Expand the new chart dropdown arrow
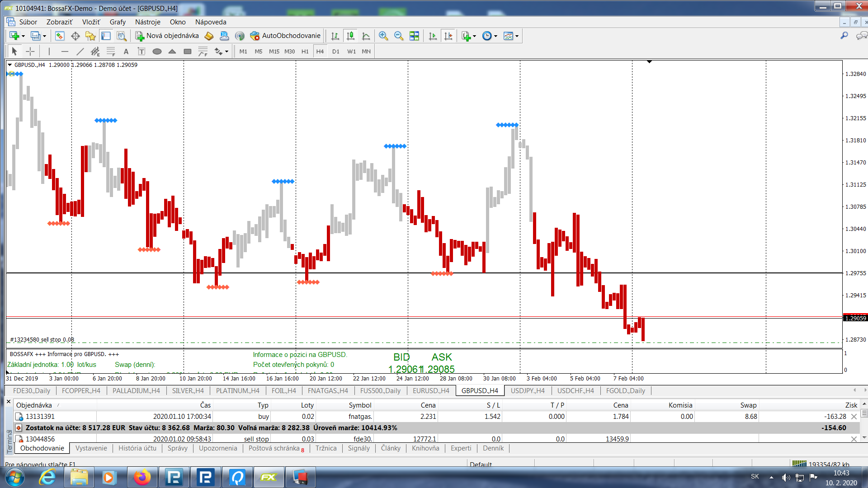 (23, 36)
